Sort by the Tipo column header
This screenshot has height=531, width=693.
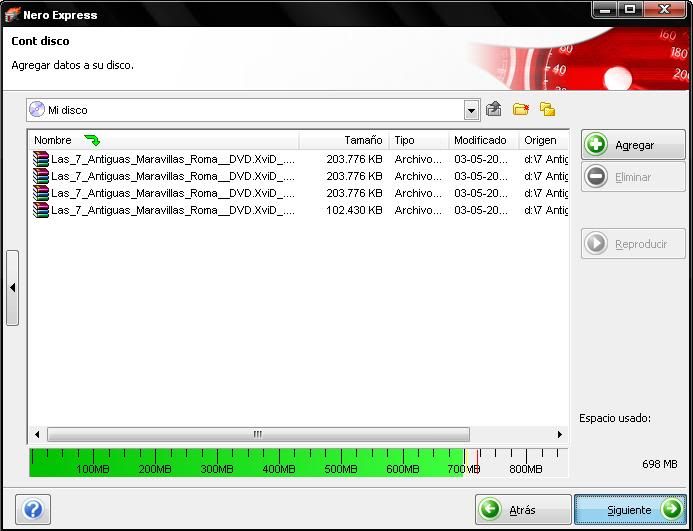coord(419,140)
